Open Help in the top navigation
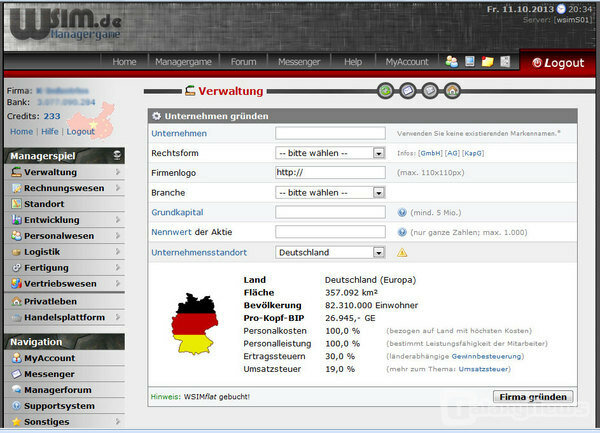600x433 pixels. tap(353, 62)
